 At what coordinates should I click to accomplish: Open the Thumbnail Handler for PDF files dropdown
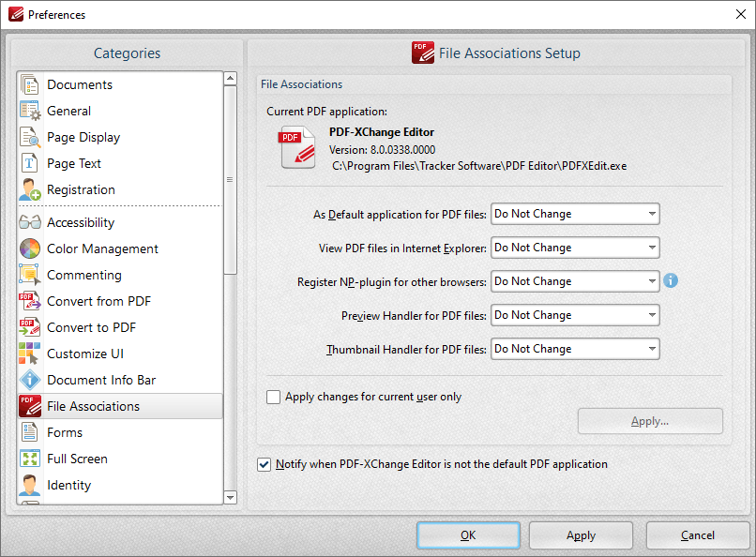coord(575,349)
